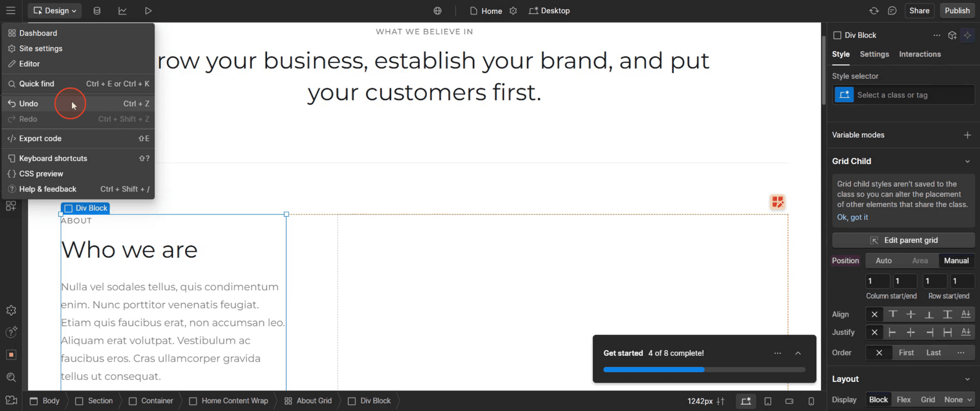The image size is (980, 411).
Task: Switch to mobile portrait breakpoint icon
Action: tap(811, 401)
